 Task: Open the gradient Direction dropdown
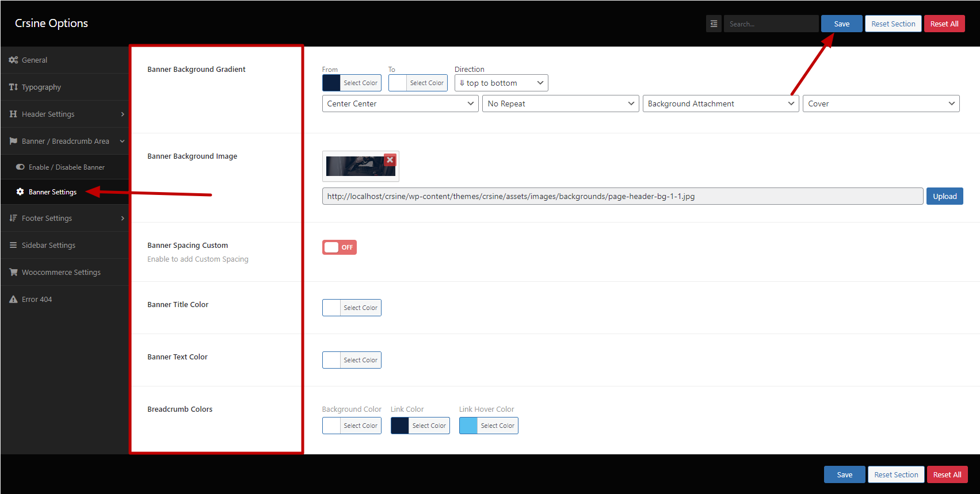tap(501, 83)
